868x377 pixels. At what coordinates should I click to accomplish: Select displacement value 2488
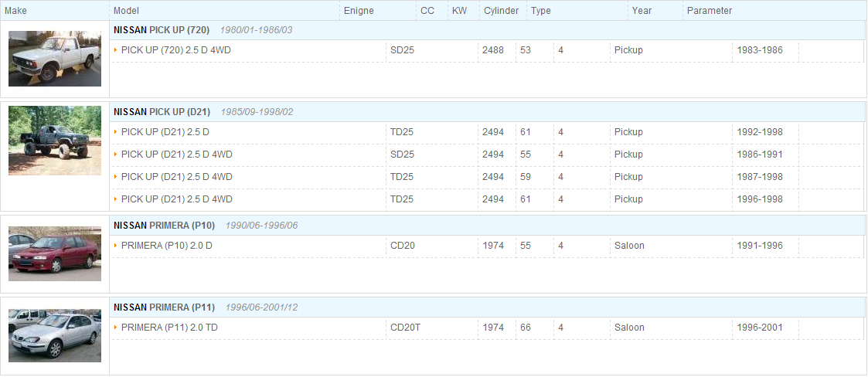(493, 50)
